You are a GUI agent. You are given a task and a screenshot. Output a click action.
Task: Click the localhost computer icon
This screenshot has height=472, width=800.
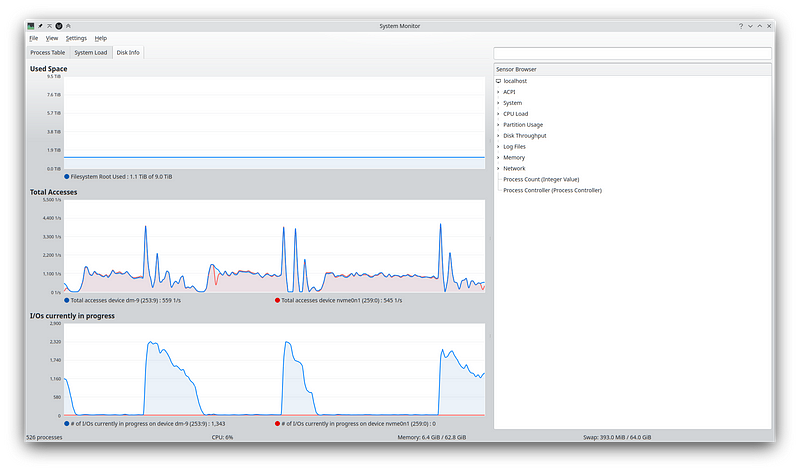(x=498, y=81)
